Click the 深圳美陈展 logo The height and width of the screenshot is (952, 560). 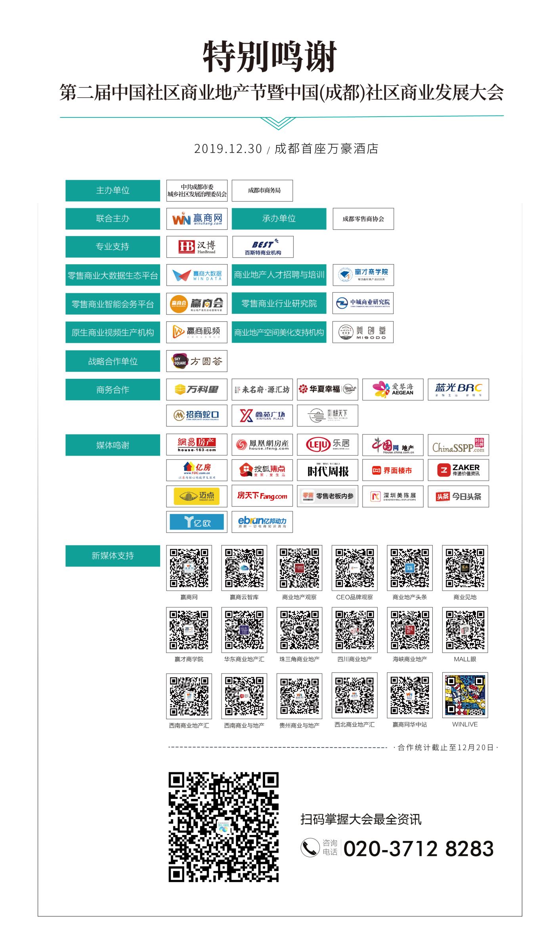[x=393, y=496]
